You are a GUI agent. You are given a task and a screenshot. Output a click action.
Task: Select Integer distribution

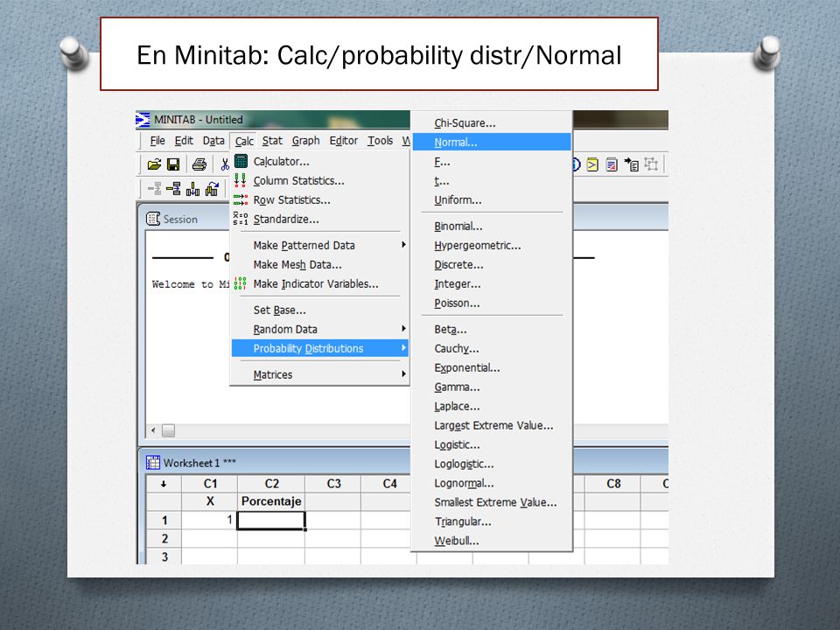pos(492,284)
